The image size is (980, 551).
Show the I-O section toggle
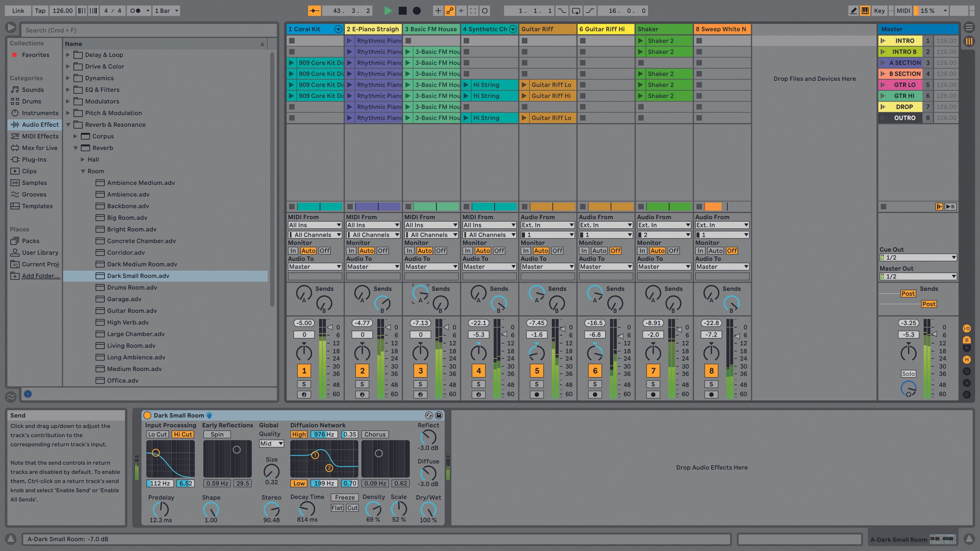click(967, 328)
